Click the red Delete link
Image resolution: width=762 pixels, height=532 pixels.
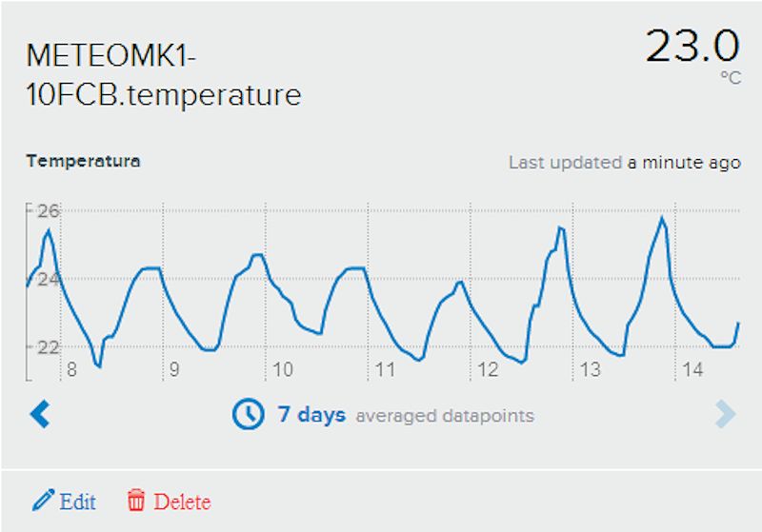coord(182,502)
